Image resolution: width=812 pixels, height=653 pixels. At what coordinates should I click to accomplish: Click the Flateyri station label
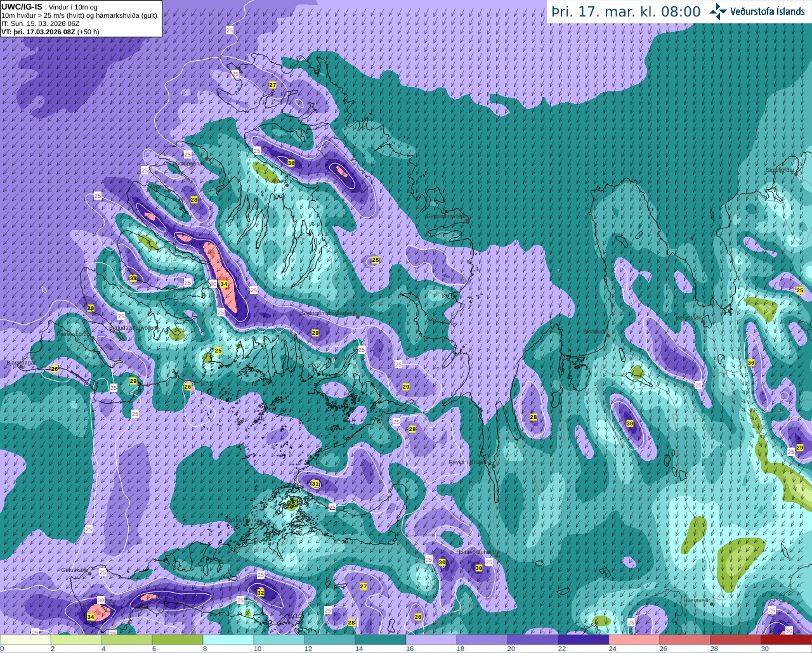[x=160, y=188]
